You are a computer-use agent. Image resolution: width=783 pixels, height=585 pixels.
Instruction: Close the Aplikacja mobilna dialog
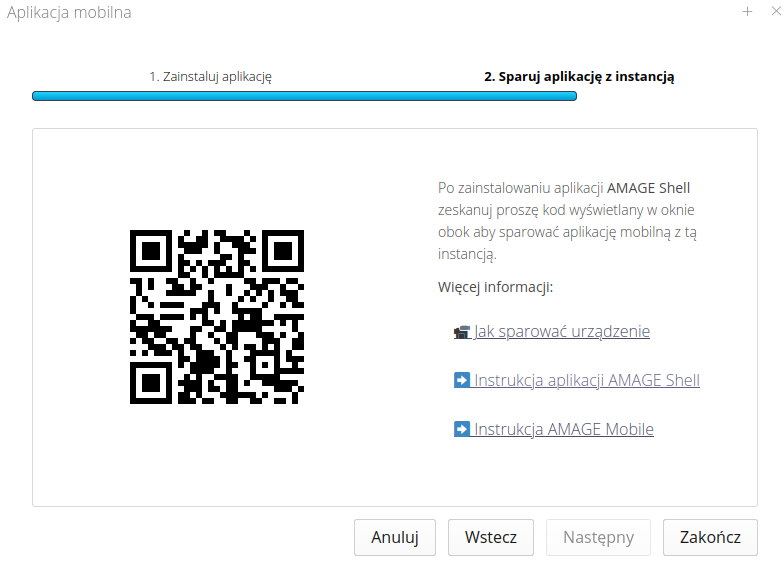(776, 11)
